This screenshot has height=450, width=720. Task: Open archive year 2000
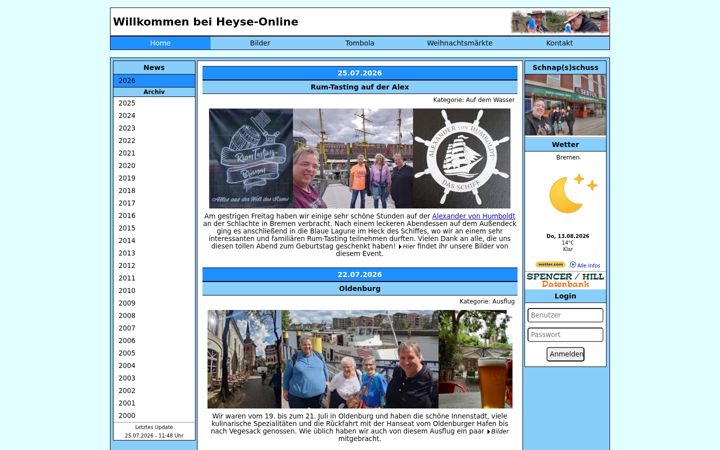coord(154,415)
